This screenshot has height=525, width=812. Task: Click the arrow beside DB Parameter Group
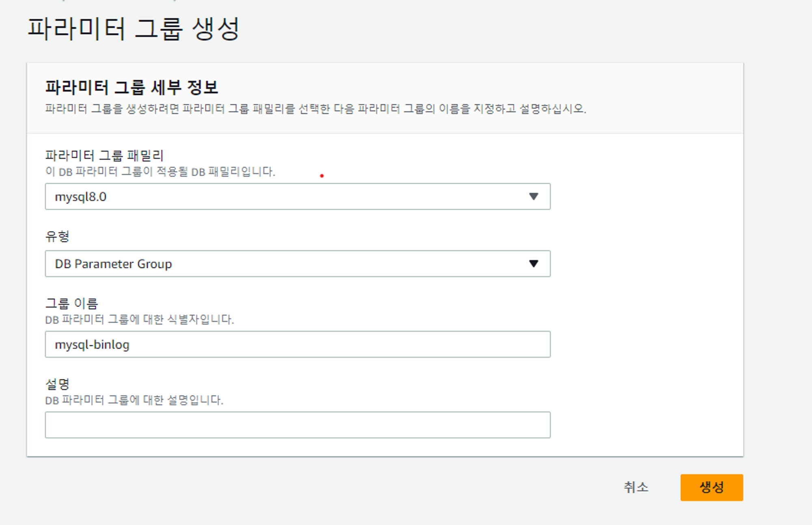coord(533,264)
